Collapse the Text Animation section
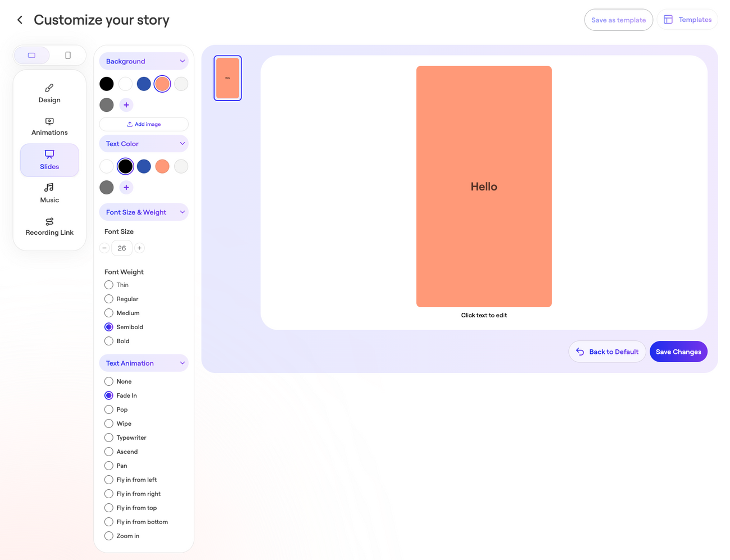The image size is (730, 560). point(144,363)
